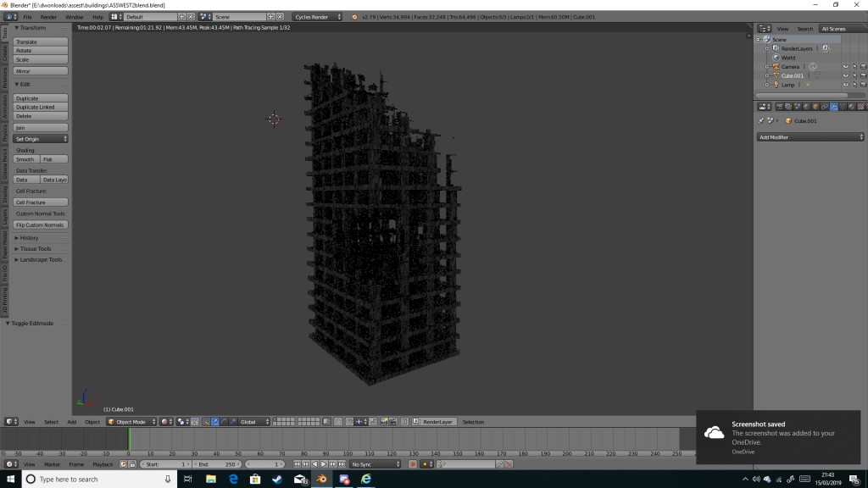Click the Lamp bulb icon in the Outliner
The image size is (868, 488).
point(776,85)
